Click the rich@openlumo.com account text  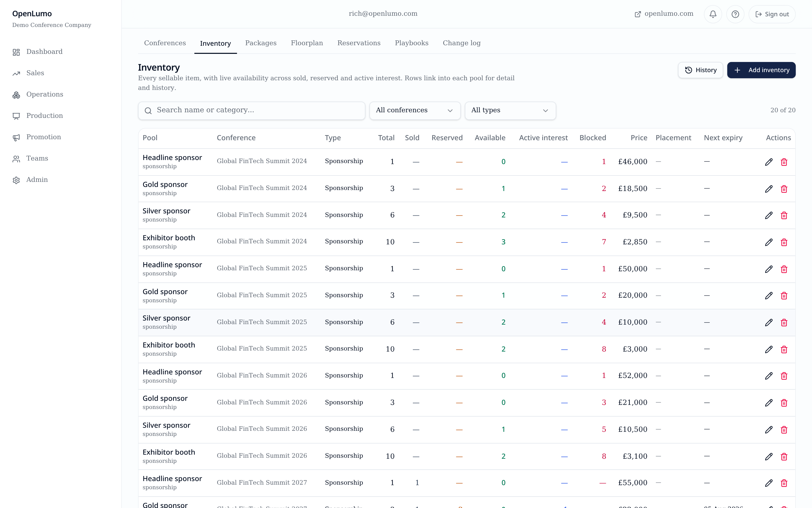pyautogui.click(x=383, y=14)
